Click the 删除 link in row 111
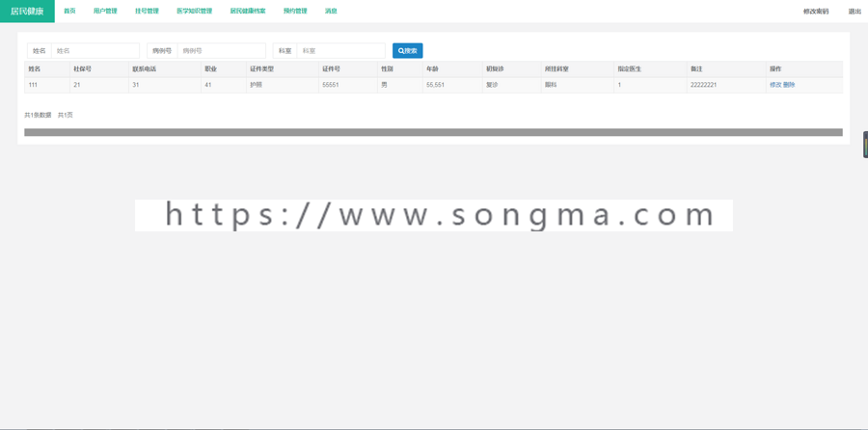 (x=789, y=85)
